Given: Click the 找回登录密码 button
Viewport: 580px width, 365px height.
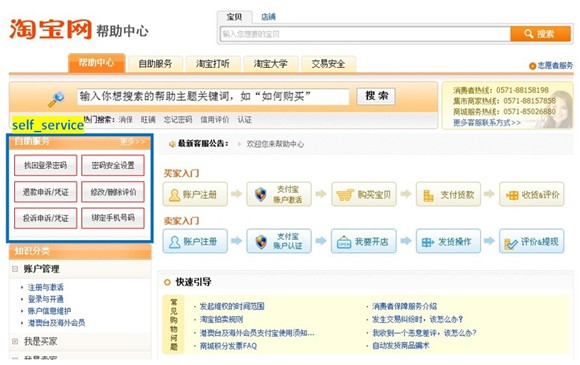Looking at the screenshot, I should (45, 165).
